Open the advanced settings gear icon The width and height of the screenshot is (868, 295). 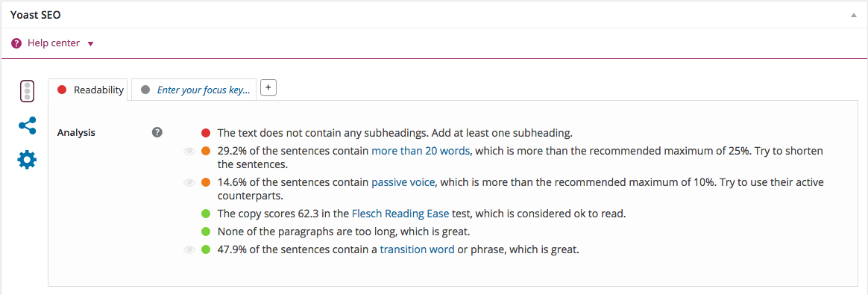[x=27, y=161]
